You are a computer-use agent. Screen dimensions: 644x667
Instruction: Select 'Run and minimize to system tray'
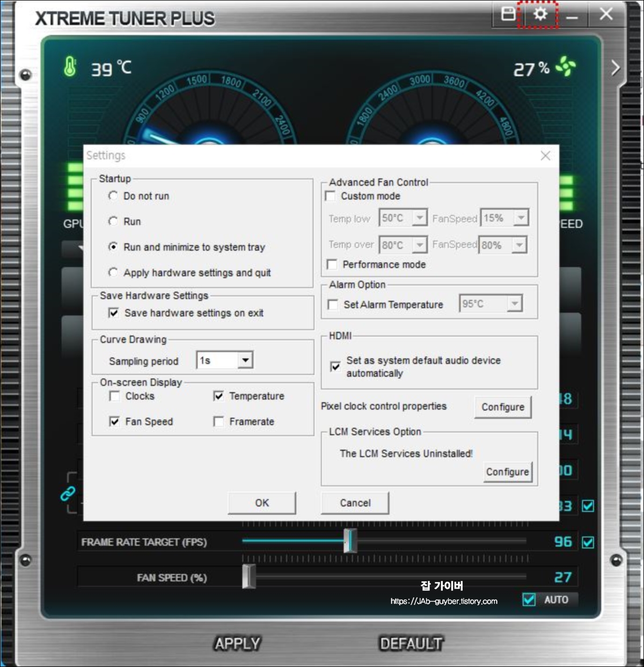coord(113,247)
